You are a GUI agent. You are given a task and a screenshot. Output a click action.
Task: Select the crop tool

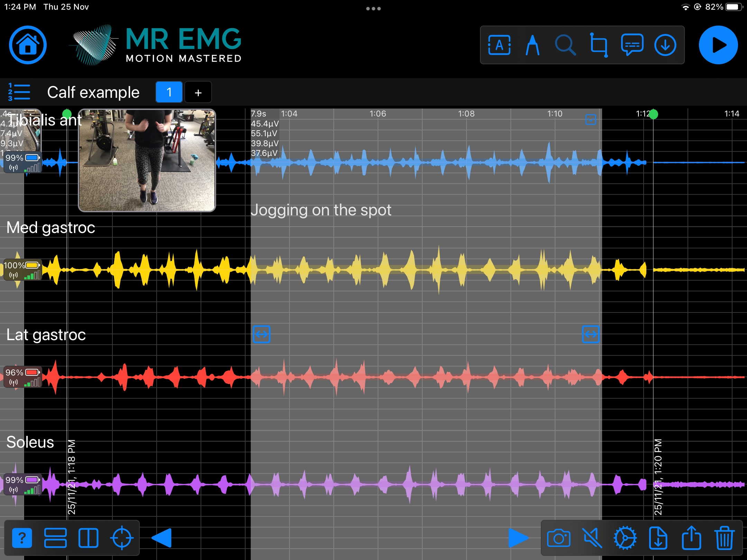pos(599,45)
